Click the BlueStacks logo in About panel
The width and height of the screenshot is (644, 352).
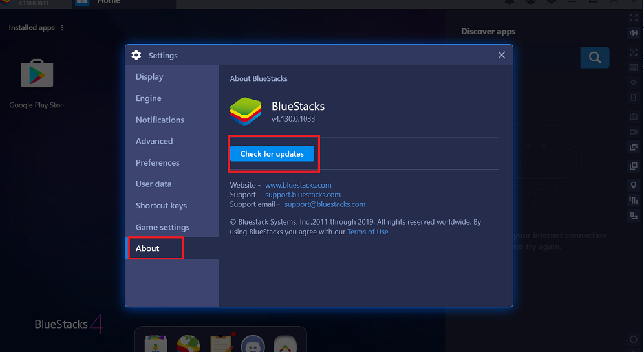click(x=246, y=111)
